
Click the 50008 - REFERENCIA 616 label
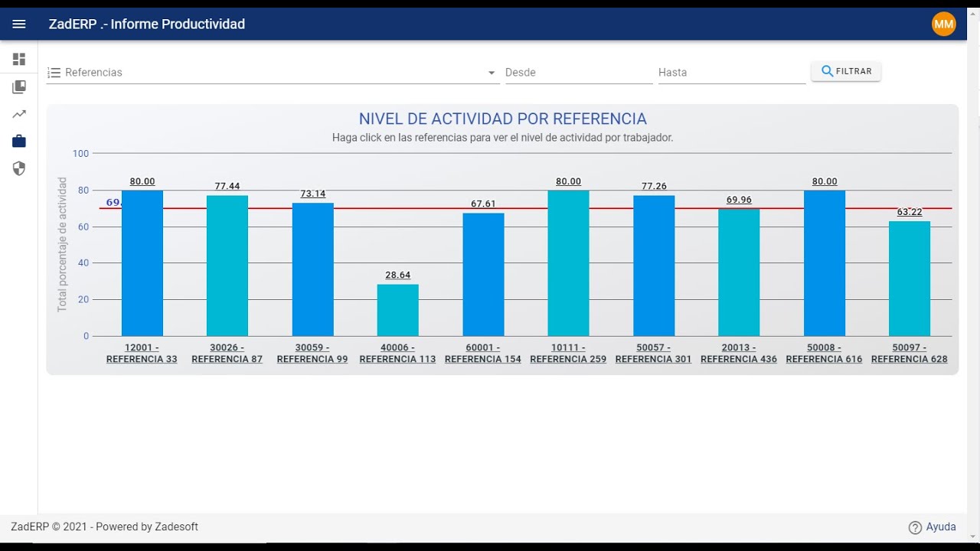pos(824,354)
